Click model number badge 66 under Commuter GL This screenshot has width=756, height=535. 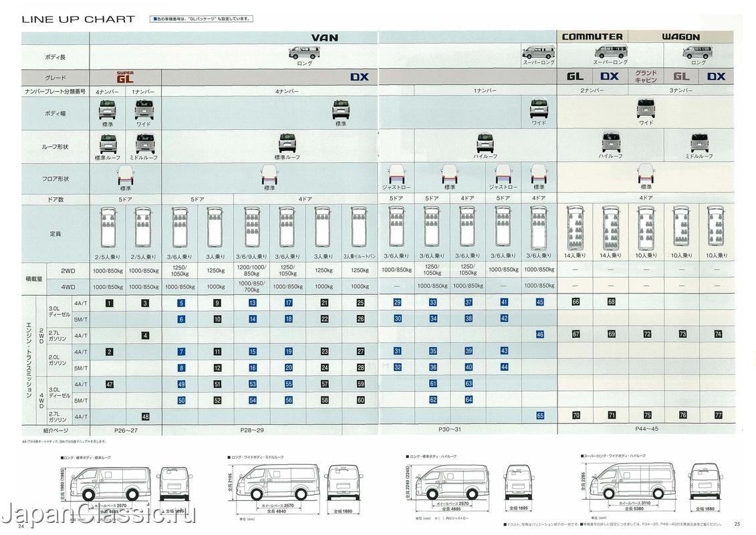(576, 302)
